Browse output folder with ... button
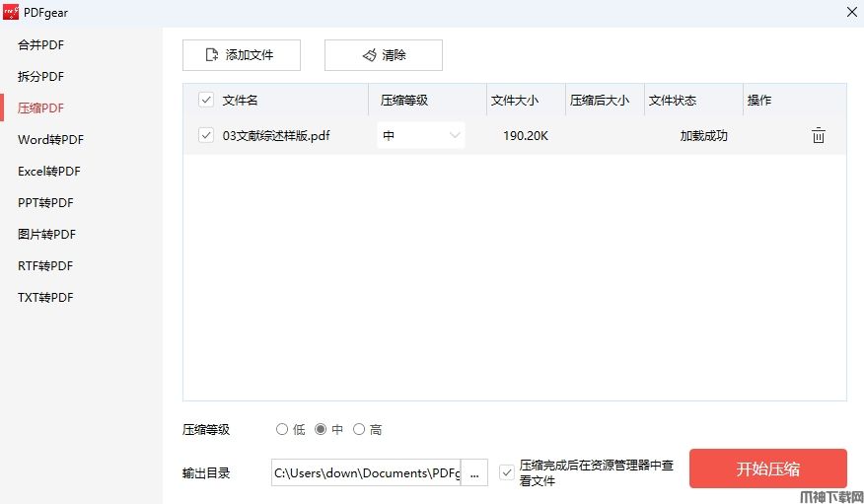 coord(473,473)
